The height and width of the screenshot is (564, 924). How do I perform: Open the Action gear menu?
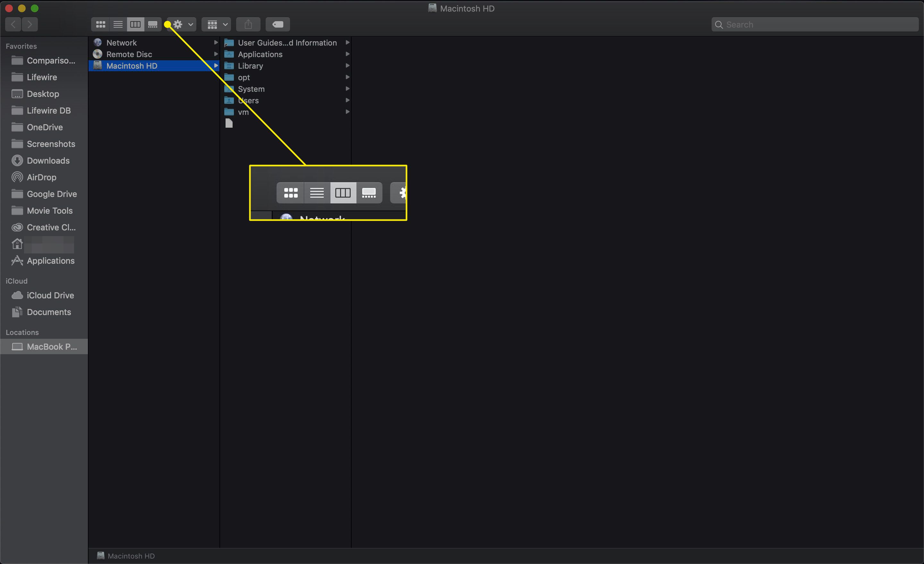(x=183, y=24)
